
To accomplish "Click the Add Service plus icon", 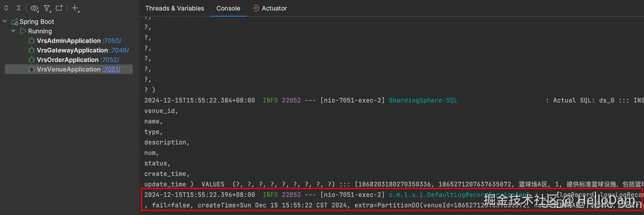I will pyautogui.click(x=75, y=8).
